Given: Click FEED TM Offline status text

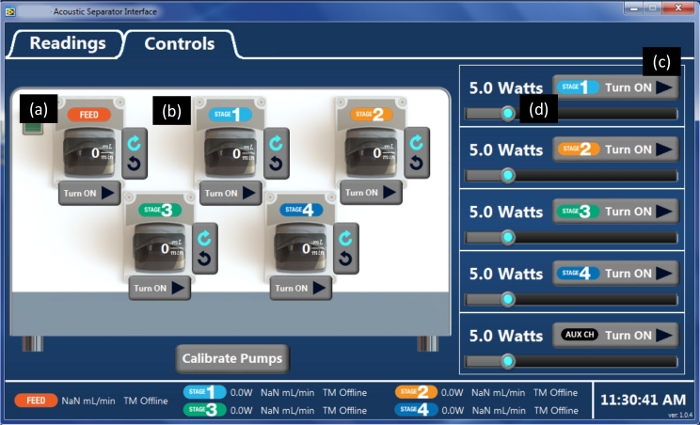Looking at the screenshot, I should (146, 401).
